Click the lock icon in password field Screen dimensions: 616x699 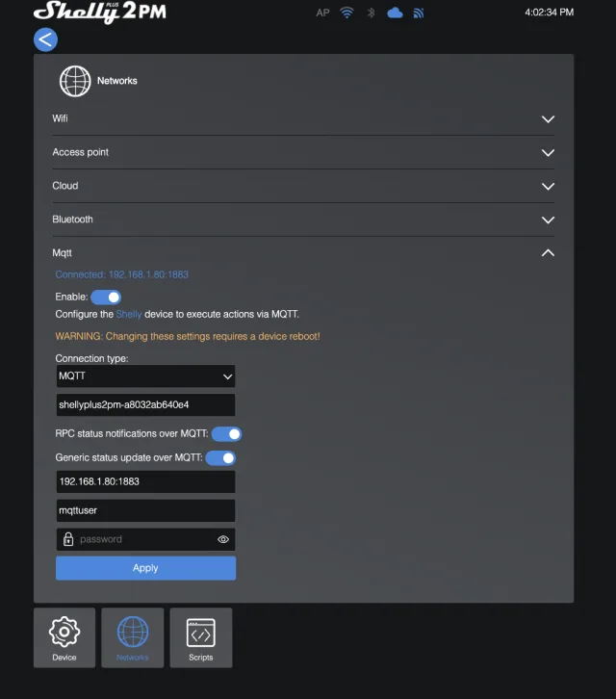68,539
